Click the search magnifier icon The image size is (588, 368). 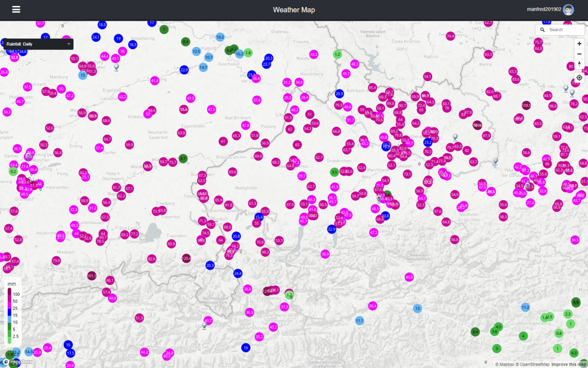543,30
